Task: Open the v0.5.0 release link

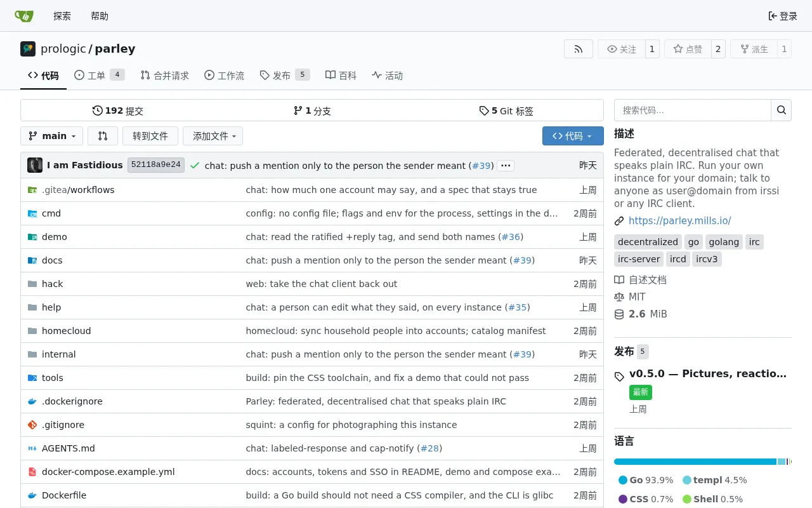Action: (708, 373)
